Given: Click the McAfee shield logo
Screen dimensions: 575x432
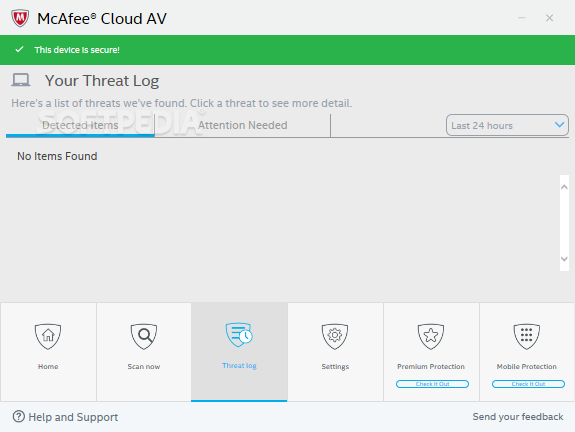Looking at the screenshot, I should (x=20, y=18).
